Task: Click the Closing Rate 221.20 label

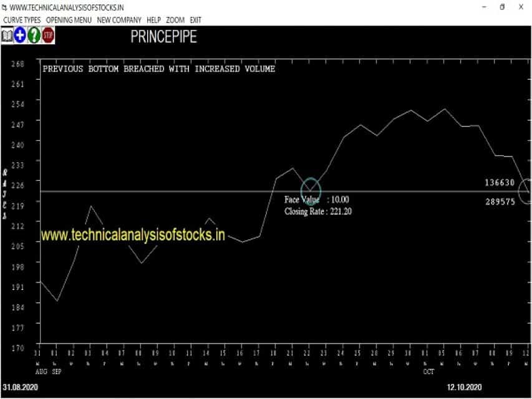Action: pos(318,211)
